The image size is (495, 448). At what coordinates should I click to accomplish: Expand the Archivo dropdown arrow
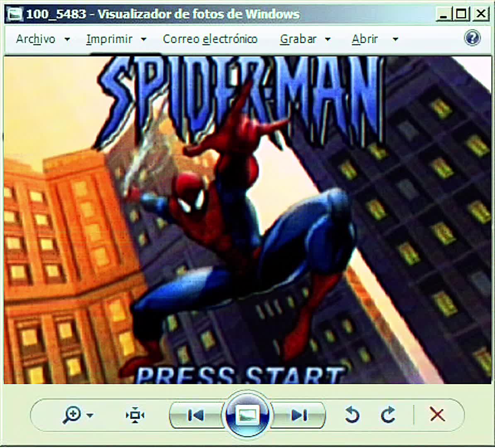click(67, 39)
